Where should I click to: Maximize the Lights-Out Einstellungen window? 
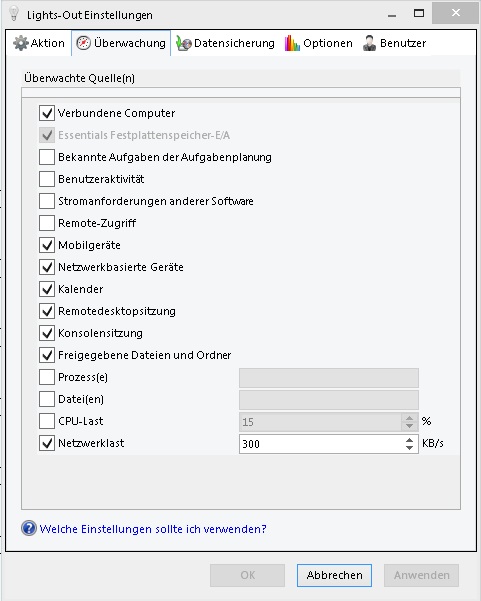click(419, 13)
